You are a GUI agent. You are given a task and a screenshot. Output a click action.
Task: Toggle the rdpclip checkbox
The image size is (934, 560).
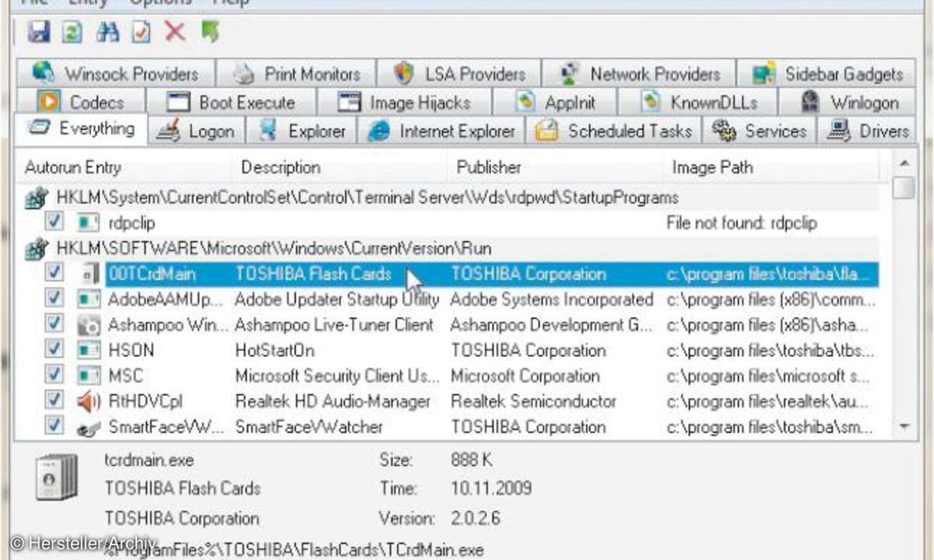(54, 222)
